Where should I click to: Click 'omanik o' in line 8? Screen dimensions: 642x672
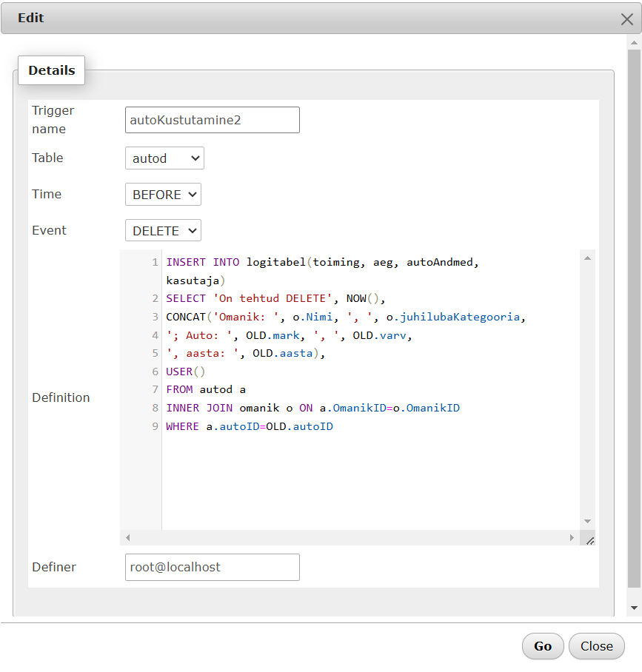coord(266,408)
